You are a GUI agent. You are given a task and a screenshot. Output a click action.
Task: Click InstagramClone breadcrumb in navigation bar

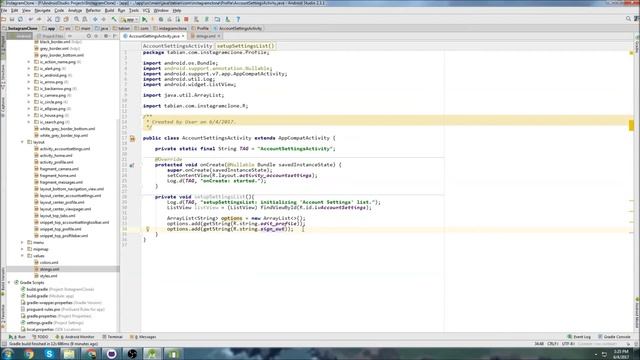(x=20, y=29)
